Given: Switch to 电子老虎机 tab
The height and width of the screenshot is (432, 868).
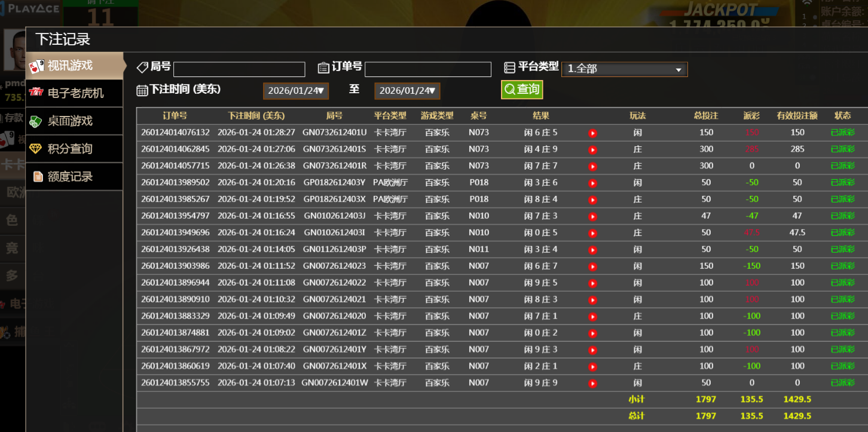Looking at the screenshot, I should 75,93.
